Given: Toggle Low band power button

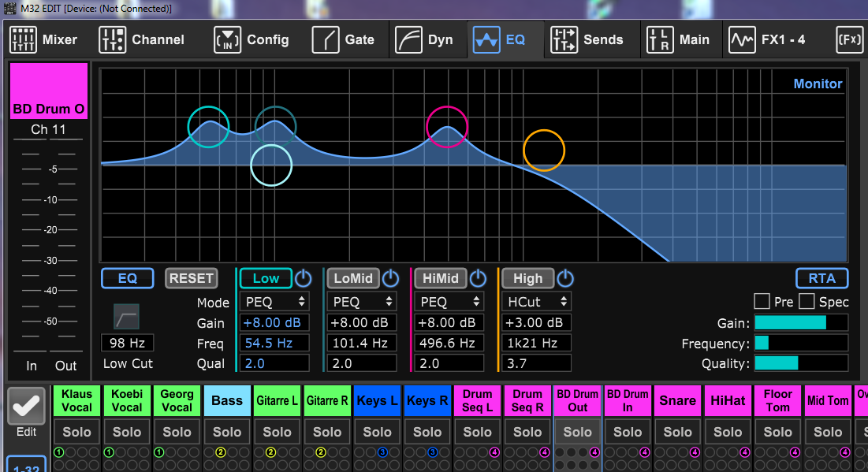Looking at the screenshot, I should coord(304,278).
